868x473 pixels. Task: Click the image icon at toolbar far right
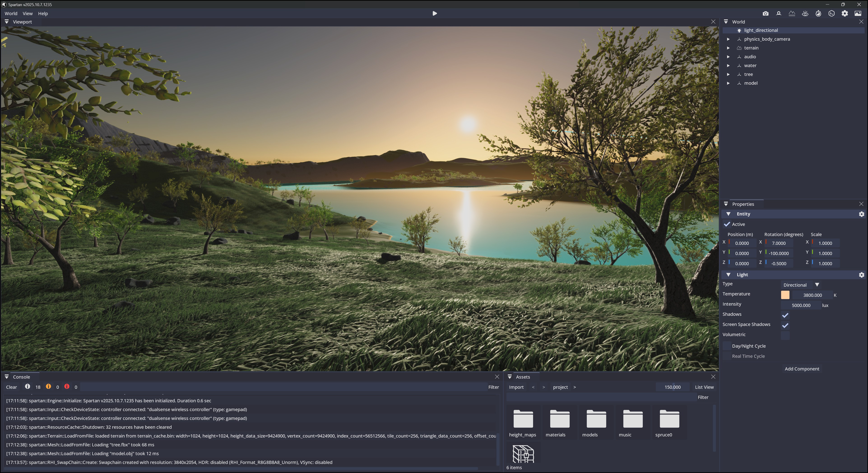tap(858, 14)
